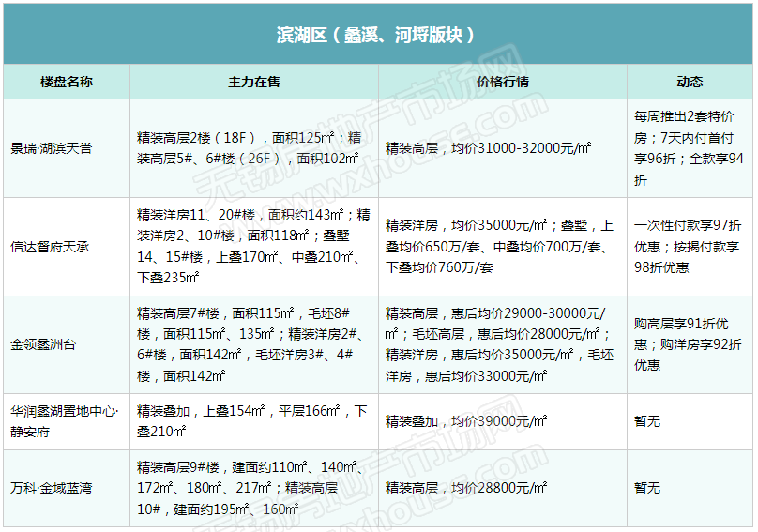Select the 景瑞·湖滨天誉 property name cell

point(67,148)
